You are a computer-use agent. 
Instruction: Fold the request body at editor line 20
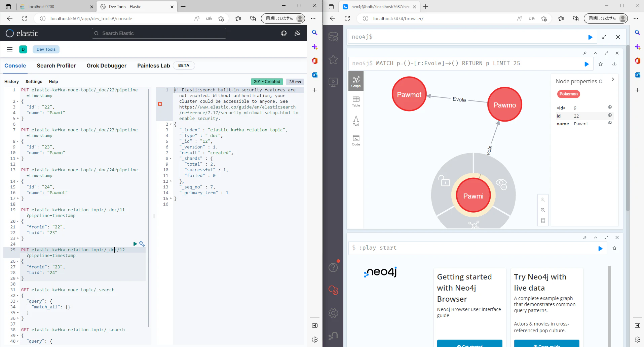pyautogui.click(x=18, y=221)
